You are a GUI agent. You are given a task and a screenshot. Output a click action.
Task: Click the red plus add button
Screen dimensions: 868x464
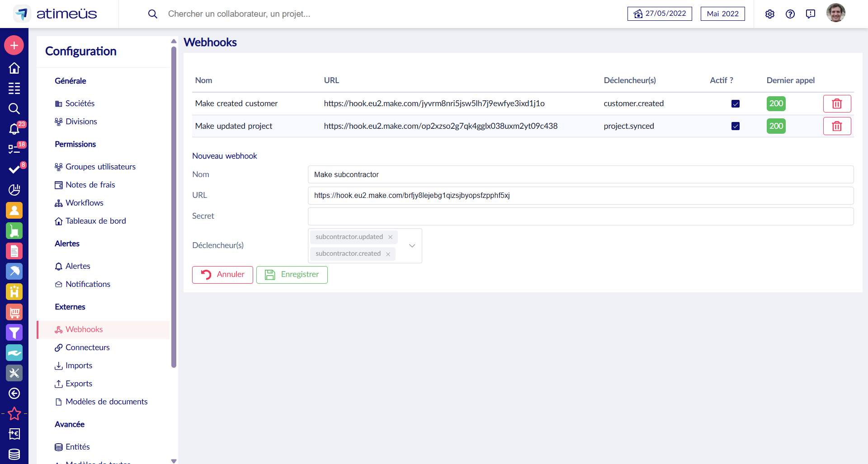click(14, 45)
